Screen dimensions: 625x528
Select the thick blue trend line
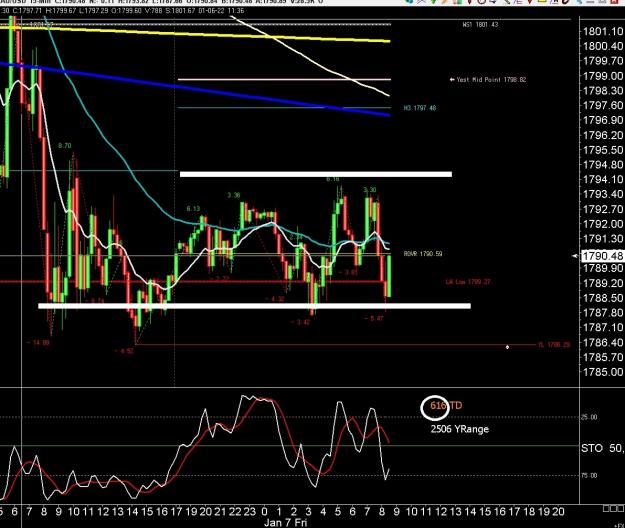tap(195, 88)
